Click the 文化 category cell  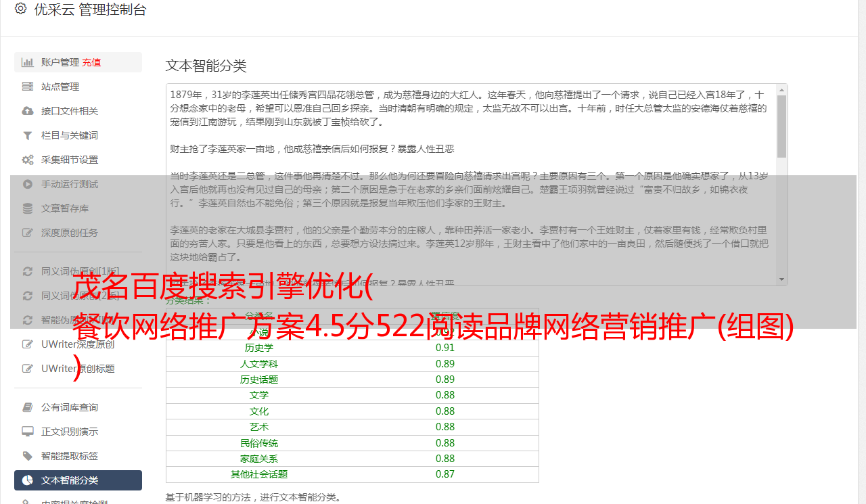(x=259, y=411)
